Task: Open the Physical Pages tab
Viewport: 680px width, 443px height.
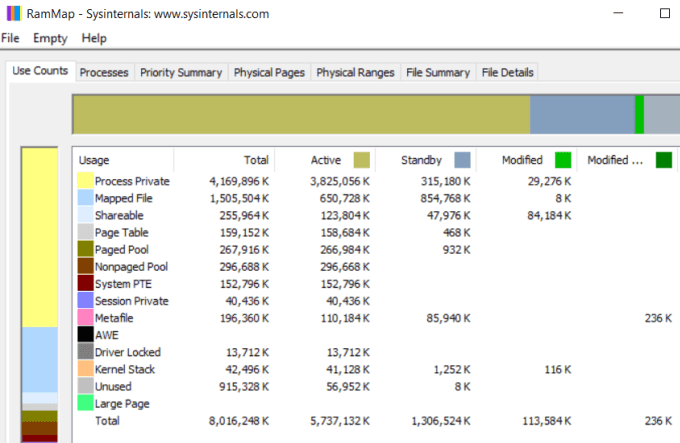Action: [x=269, y=72]
